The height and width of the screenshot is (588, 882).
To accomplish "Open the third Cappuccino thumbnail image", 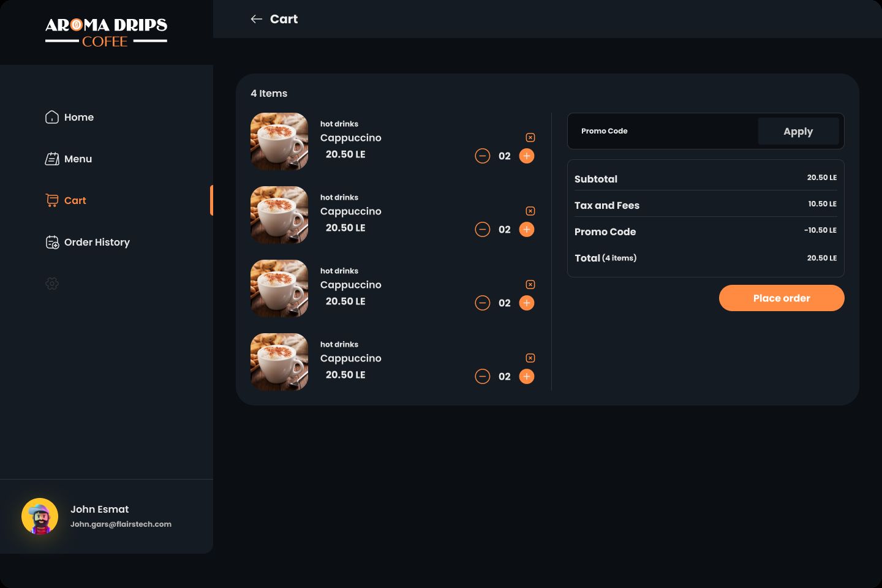I will (279, 288).
